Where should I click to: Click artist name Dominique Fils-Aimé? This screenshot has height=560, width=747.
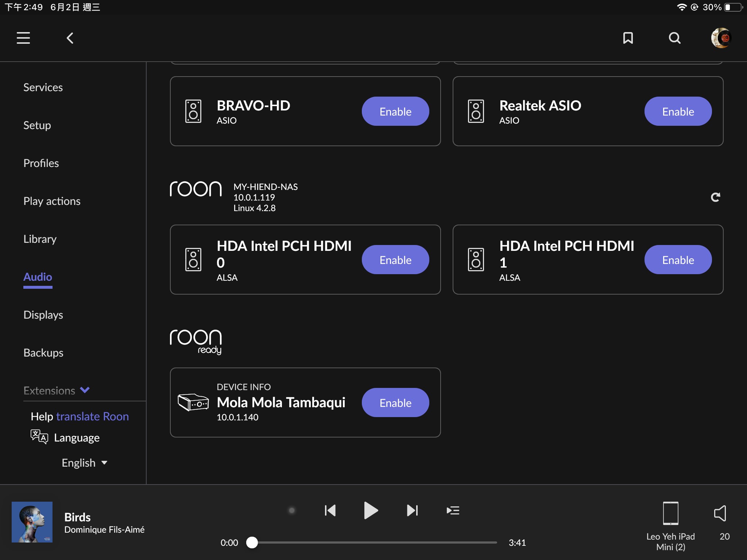pyautogui.click(x=104, y=529)
